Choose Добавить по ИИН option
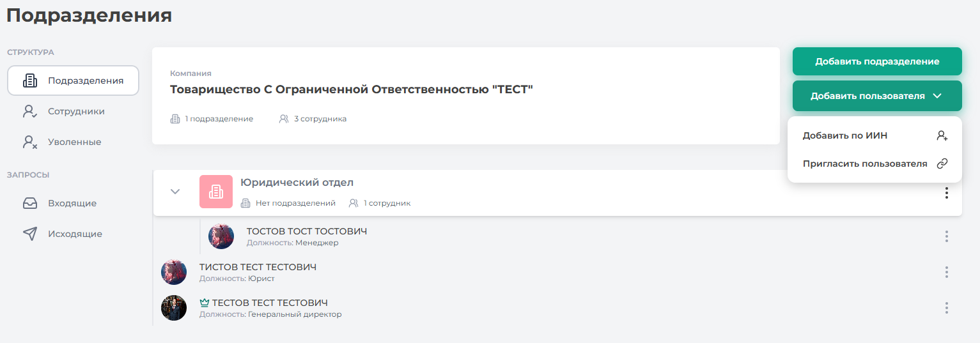This screenshot has width=980, height=343. [845, 135]
